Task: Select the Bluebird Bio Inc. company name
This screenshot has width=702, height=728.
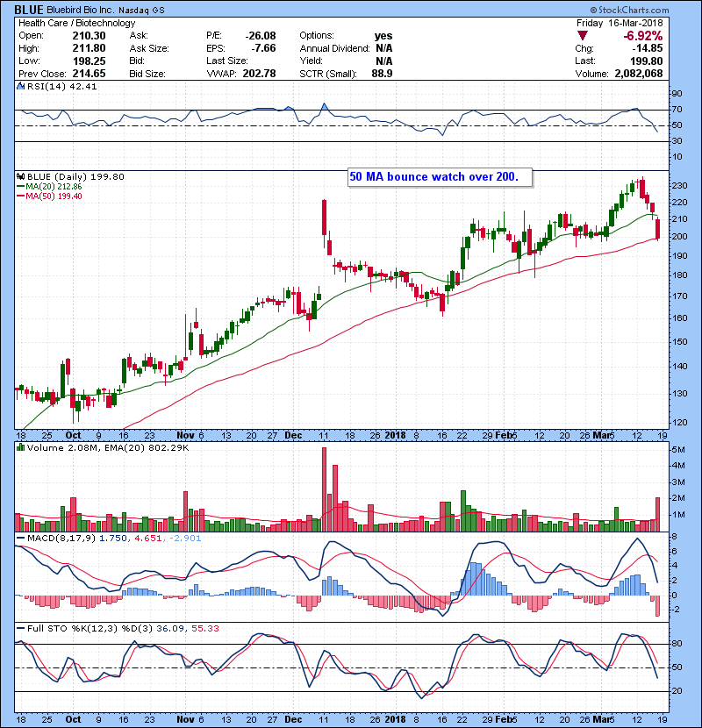Action: click(x=80, y=10)
